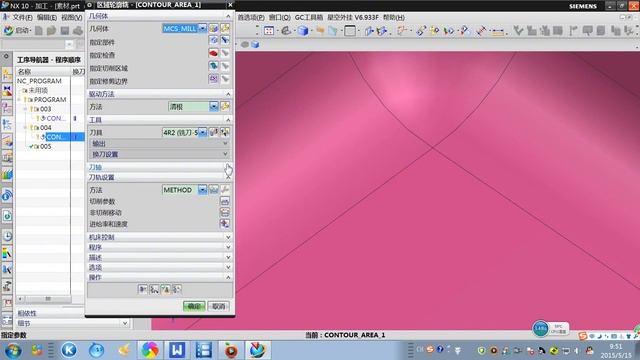
Task: Open 首选项(P) menu
Action: [x=251, y=18]
